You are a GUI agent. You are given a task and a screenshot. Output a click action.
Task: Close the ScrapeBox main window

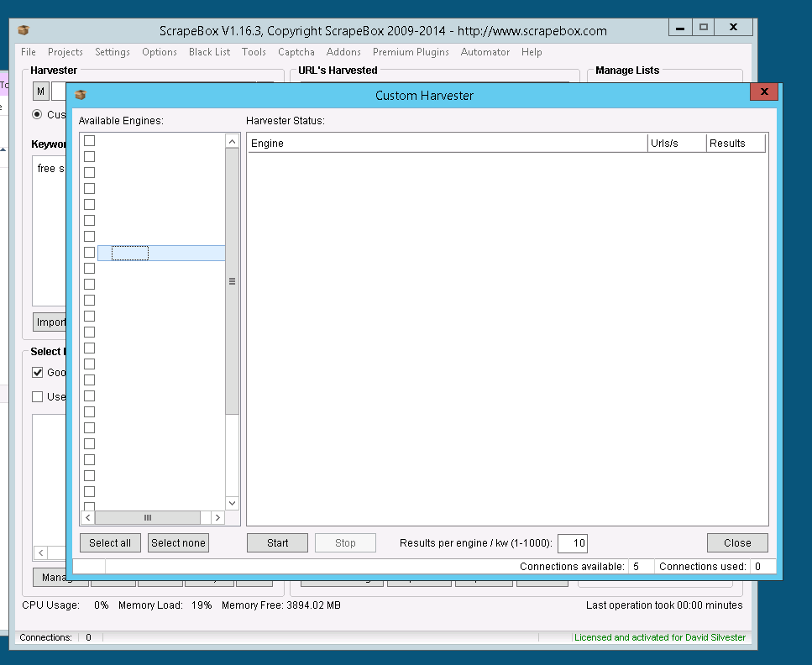[733, 28]
